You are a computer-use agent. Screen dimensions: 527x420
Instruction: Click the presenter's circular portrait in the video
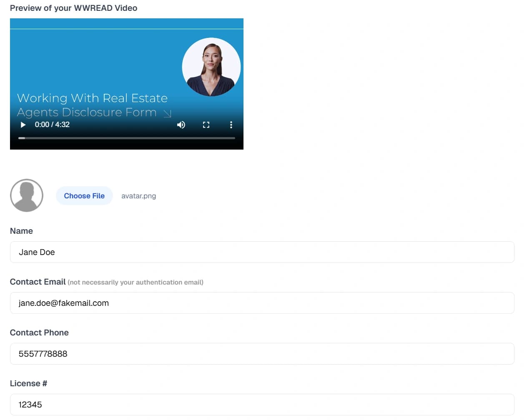click(x=211, y=67)
